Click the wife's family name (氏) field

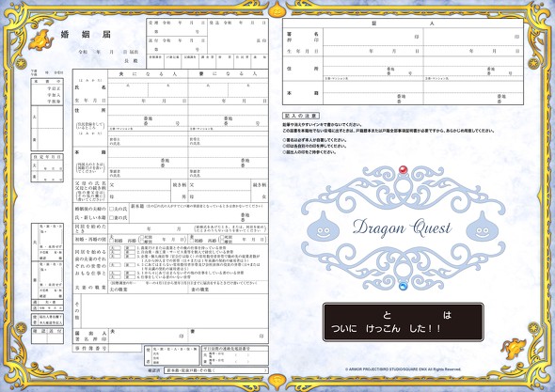click(208, 90)
